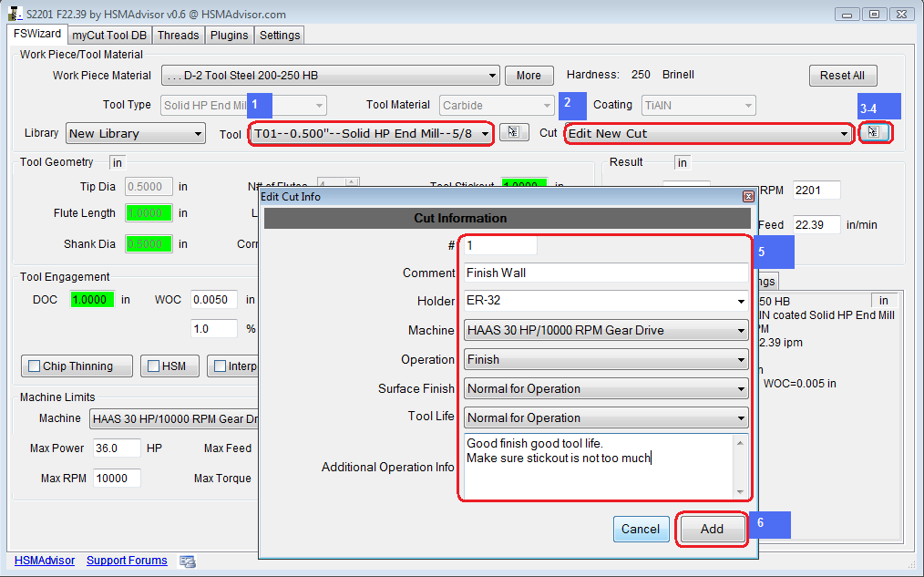Open the Work Piece Material dropdown
Screen dimensions: 924x577
pos(330,76)
